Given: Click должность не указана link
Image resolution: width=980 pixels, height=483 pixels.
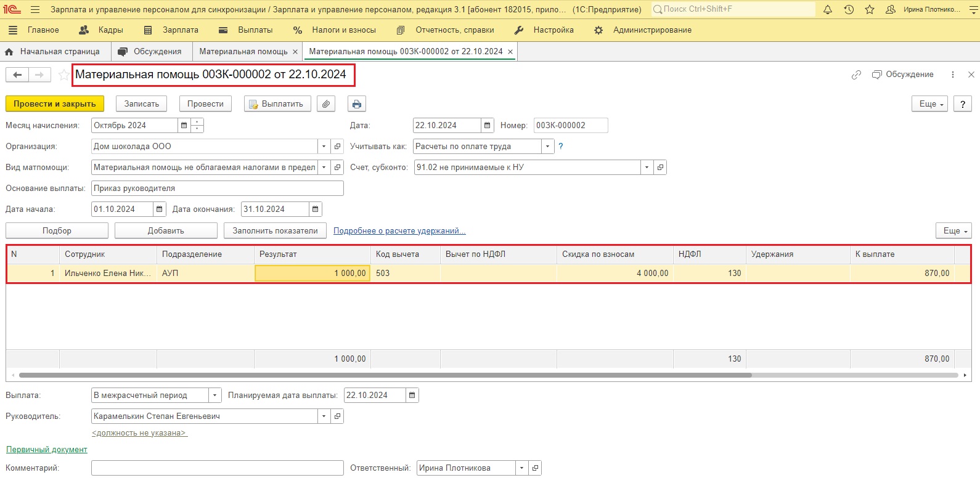Looking at the screenshot, I should 139,433.
